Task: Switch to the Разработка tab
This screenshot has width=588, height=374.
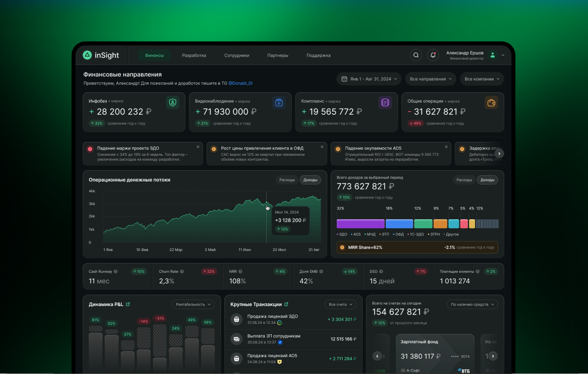Action: pos(194,56)
